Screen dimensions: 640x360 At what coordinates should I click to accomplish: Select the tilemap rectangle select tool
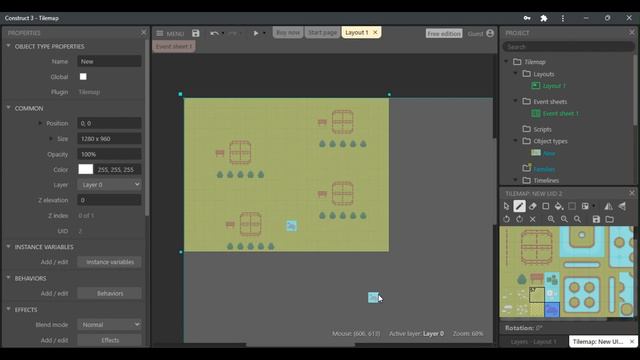(572, 206)
